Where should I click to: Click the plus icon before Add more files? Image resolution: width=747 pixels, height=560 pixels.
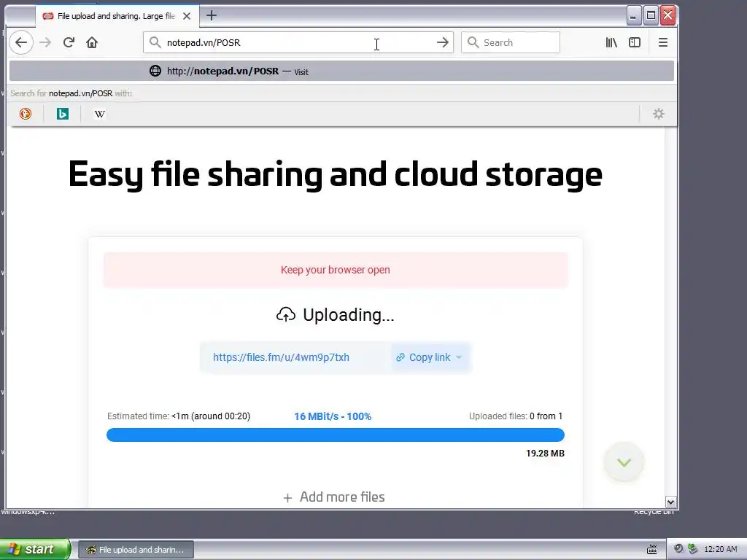[x=287, y=498]
